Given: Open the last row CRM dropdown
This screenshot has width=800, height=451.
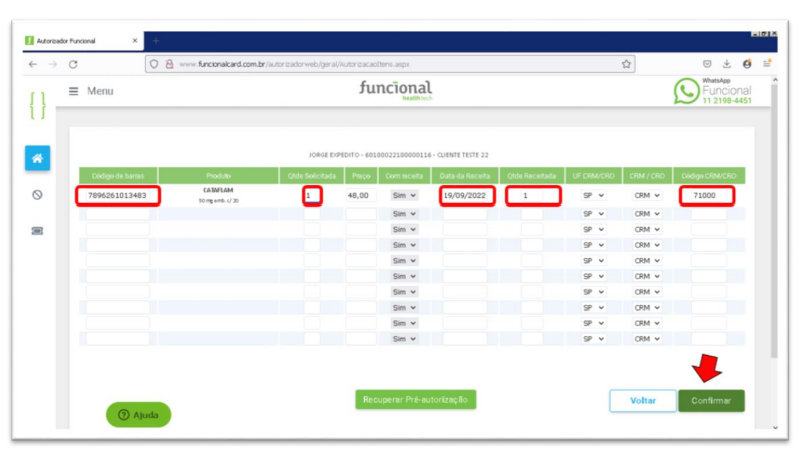Looking at the screenshot, I should pos(647,339).
